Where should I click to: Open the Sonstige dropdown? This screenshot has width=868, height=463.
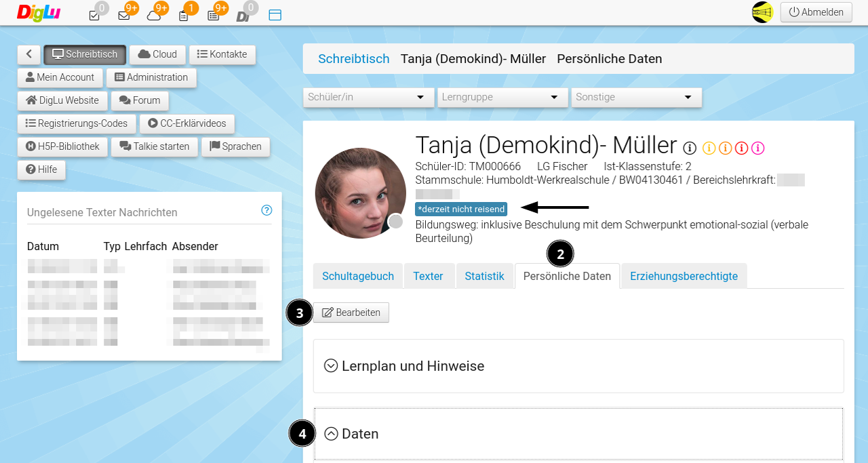tap(636, 97)
